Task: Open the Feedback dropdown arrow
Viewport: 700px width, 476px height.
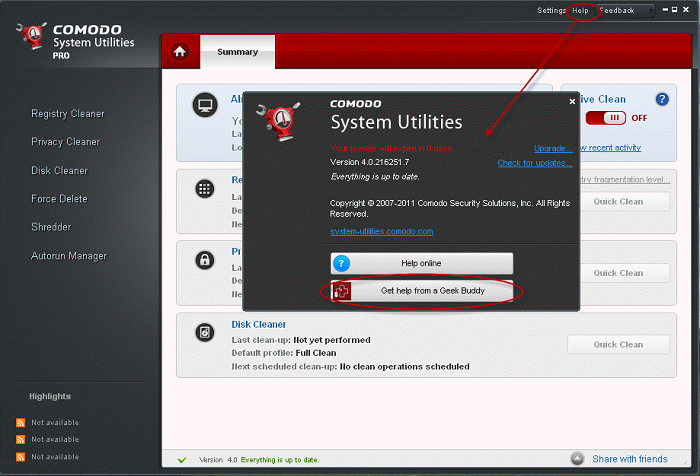Action: 650,10
